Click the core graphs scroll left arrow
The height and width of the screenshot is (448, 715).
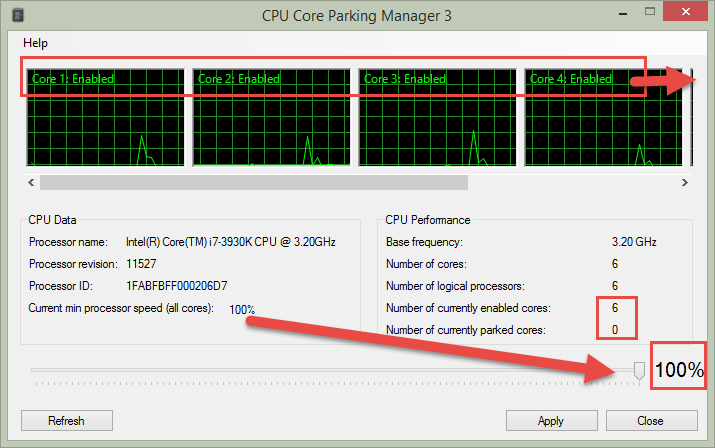[x=30, y=183]
